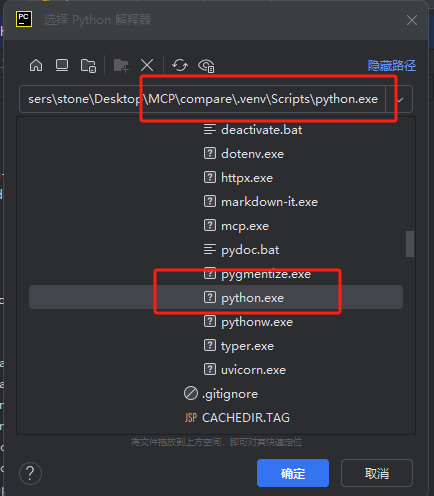Click the interpreter path text field
This screenshot has width=434, height=496.
pos(202,99)
